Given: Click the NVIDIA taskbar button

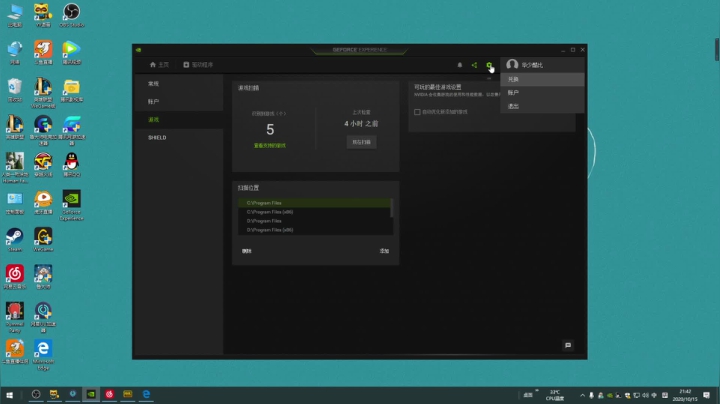Looking at the screenshot, I should tap(91, 394).
